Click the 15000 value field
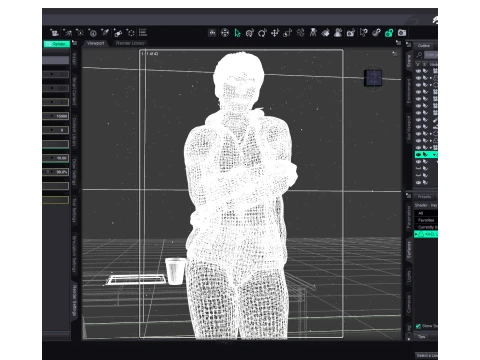This screenshot has height=360, width=480. pyautogui.click(x=62, y=116)
